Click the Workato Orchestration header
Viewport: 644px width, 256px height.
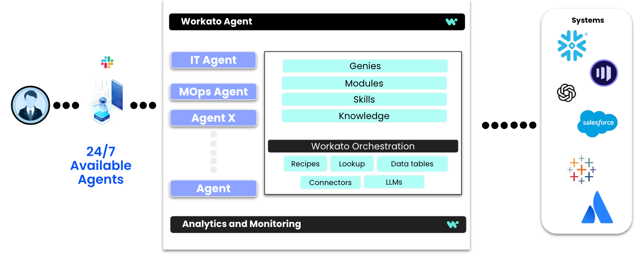click(x=363, y=146)
